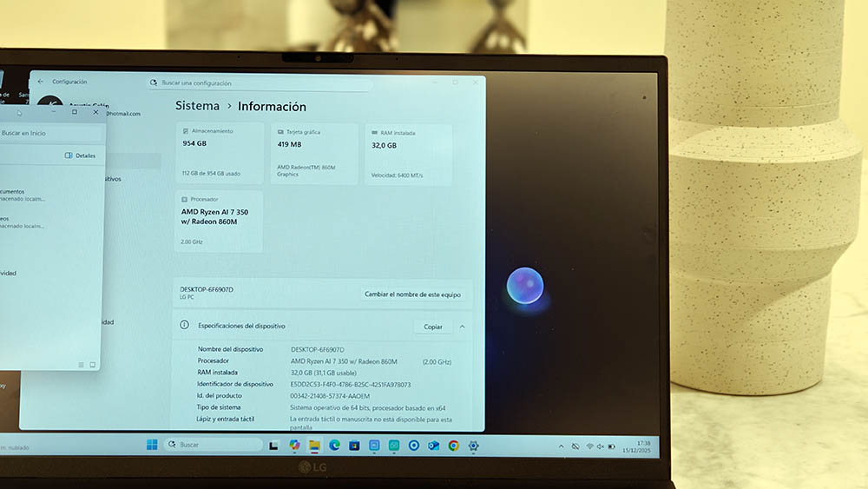The width and height of the screenshot is (868, 489).
Task: Click the taskbar Buscar search box
Action: pyautogui.click(x=214, y=444)
